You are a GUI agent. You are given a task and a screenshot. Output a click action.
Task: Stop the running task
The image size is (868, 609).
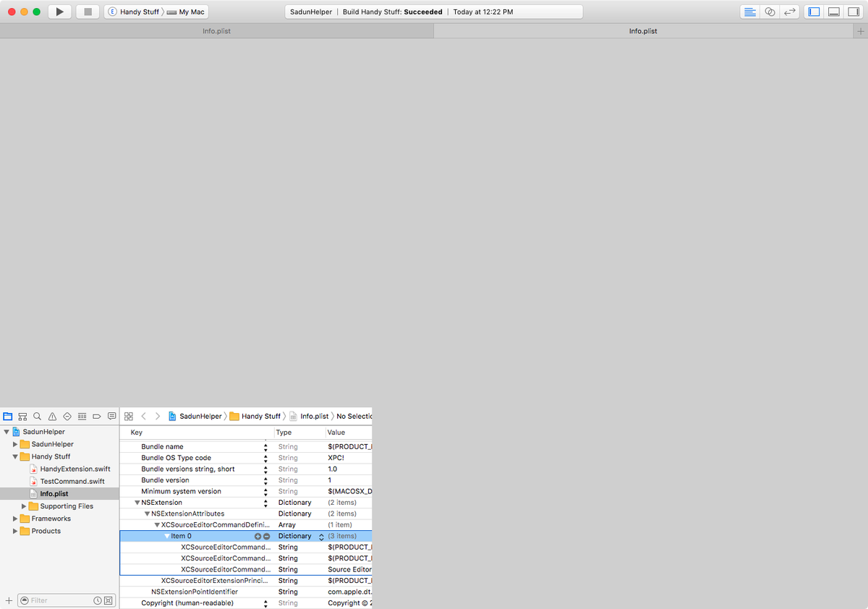point(88,12)
